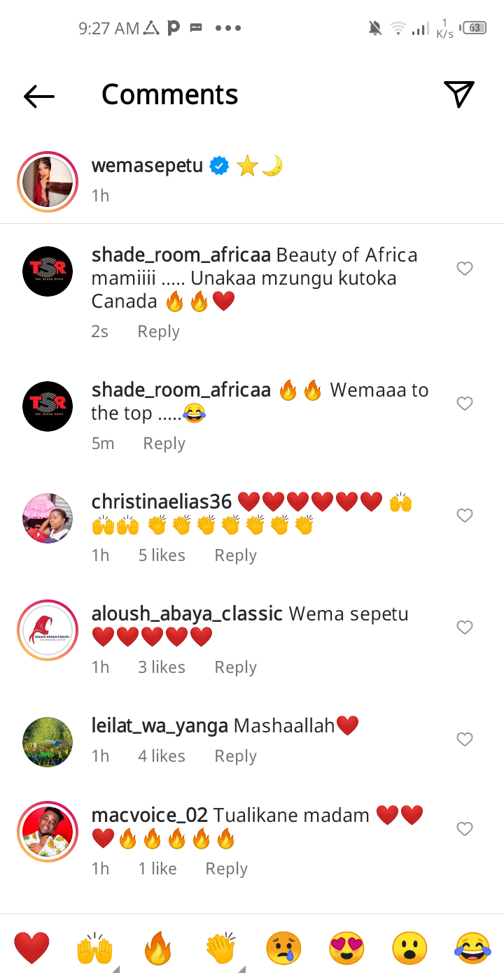Insert the red heart emoji reaction
This screenshot has height=980, width=504.
32,949
